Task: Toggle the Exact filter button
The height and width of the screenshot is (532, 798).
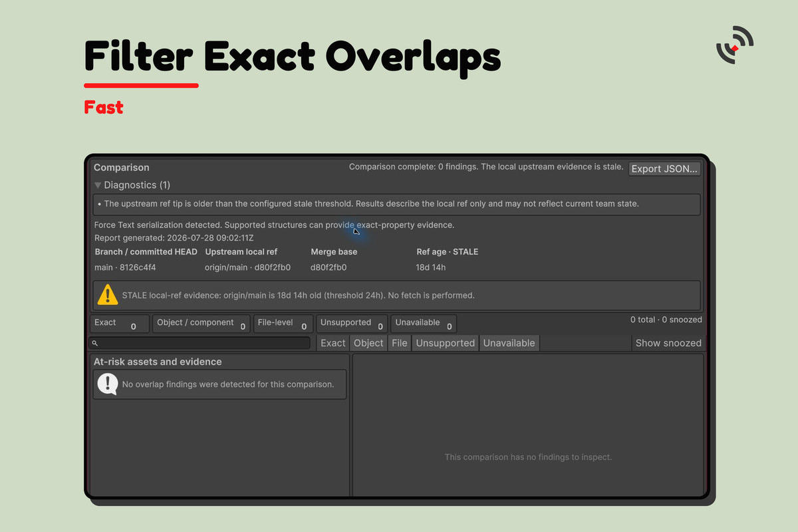Action: (x=332, y=343)
